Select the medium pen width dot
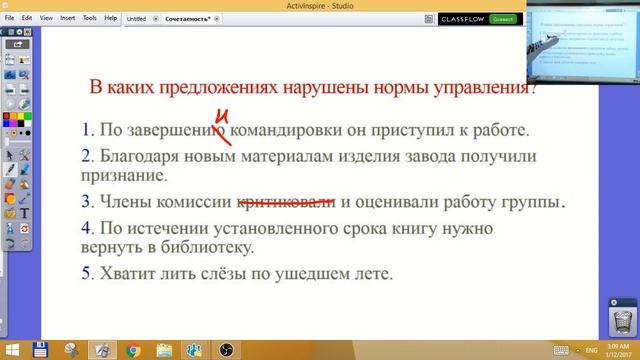The image size is (640, 360). [x=21, y=133]
